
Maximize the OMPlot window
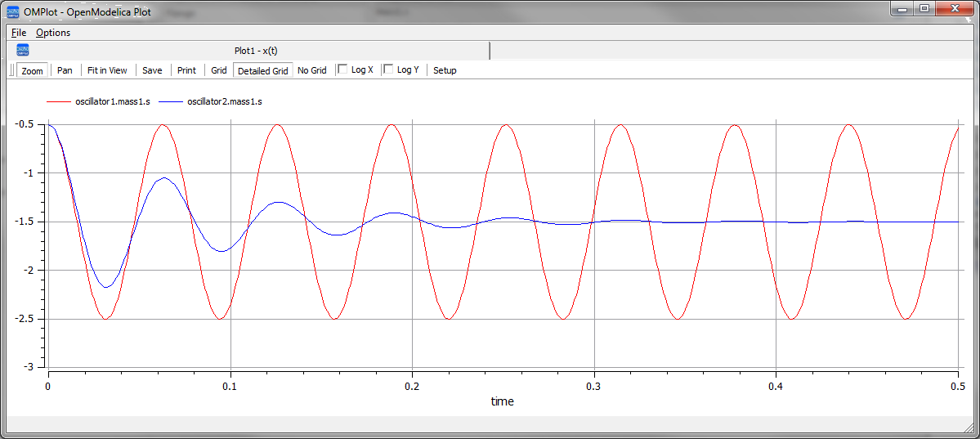[x=924, y=8]
